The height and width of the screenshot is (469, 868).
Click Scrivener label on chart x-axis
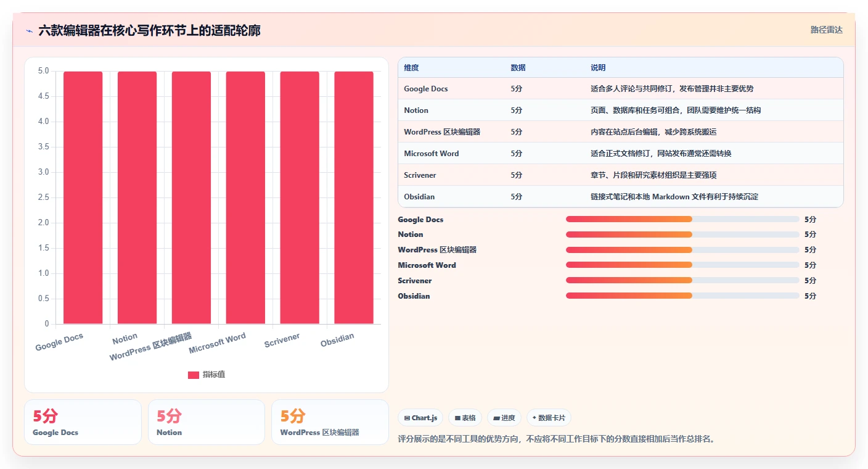click(x=282, y=340)
